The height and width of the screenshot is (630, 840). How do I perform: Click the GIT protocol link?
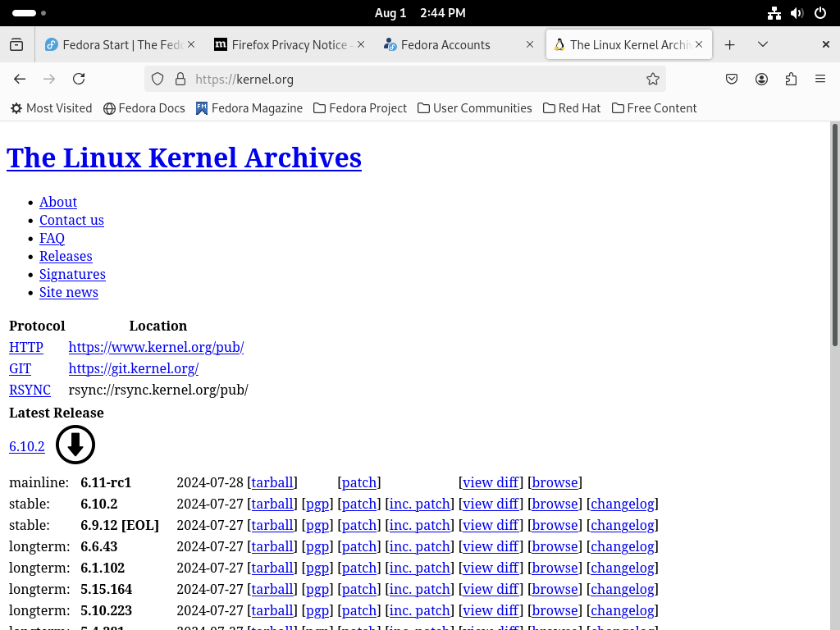20,368
